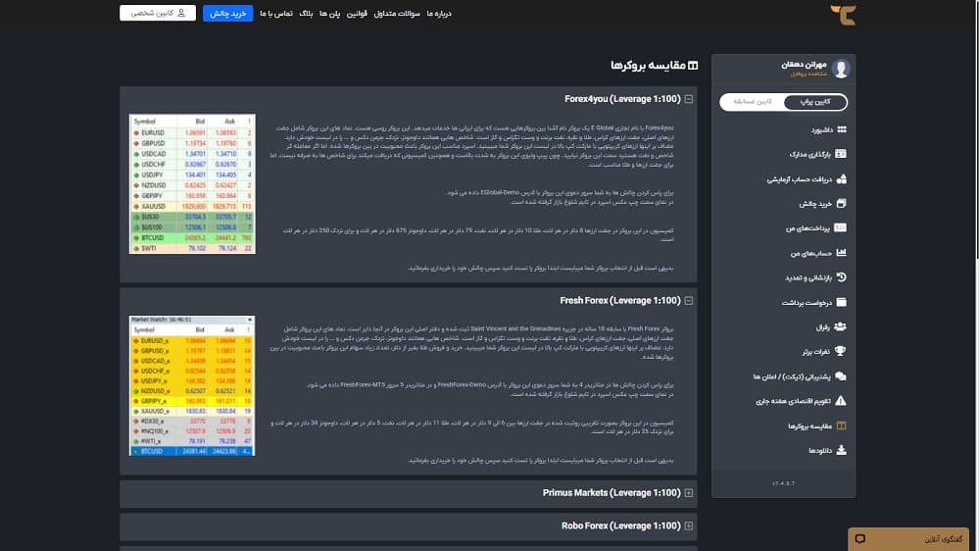
Task: Click the site logo in header
Action: (843, 14)
